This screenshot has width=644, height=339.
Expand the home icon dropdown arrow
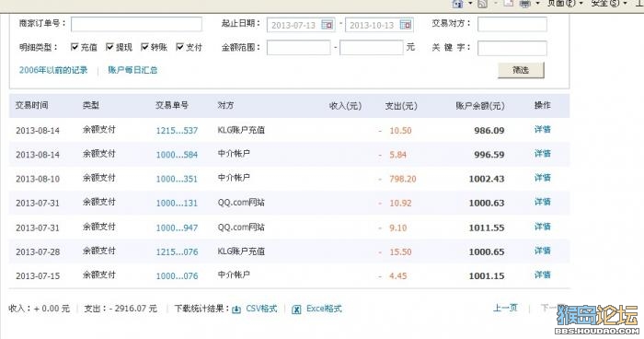coord(470,4)
